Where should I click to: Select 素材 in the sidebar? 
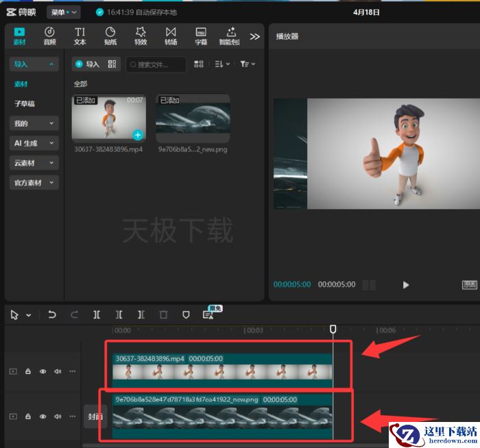coord(21,84)
